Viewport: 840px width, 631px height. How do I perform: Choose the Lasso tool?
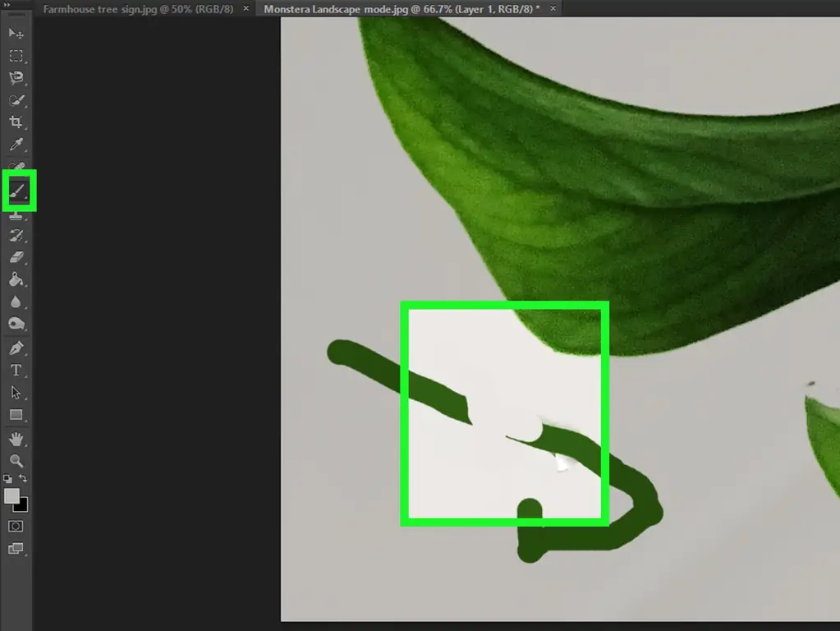(16, 78)
